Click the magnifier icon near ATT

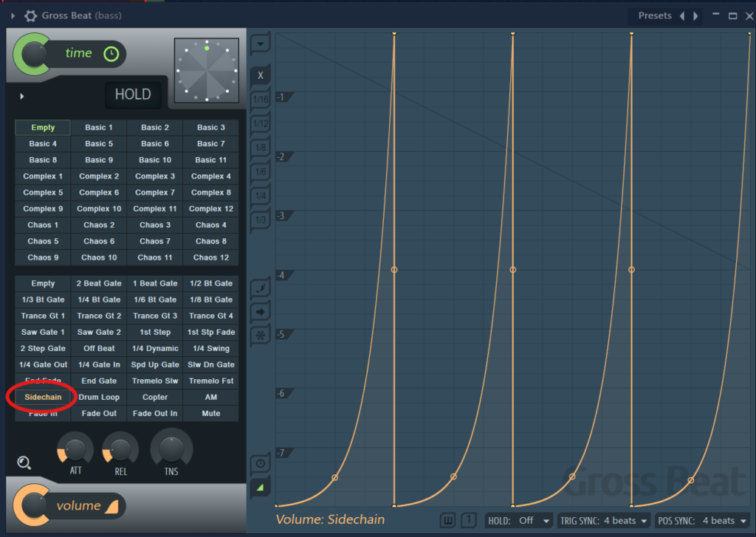click(x=24, y=462)
